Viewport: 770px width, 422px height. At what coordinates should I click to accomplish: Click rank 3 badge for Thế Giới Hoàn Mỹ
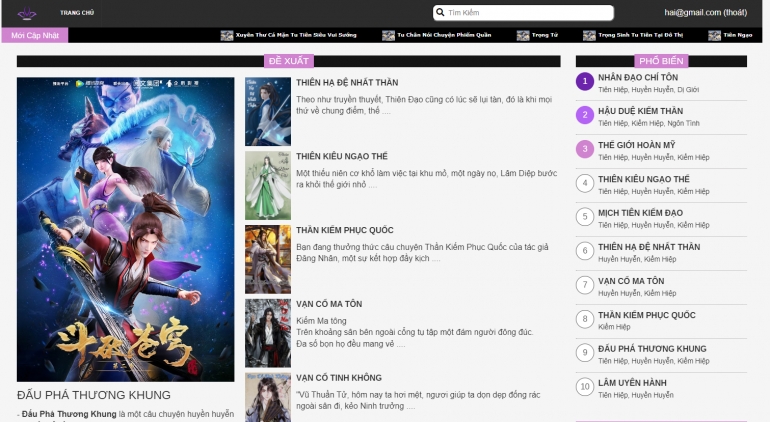tap(585, 149)
